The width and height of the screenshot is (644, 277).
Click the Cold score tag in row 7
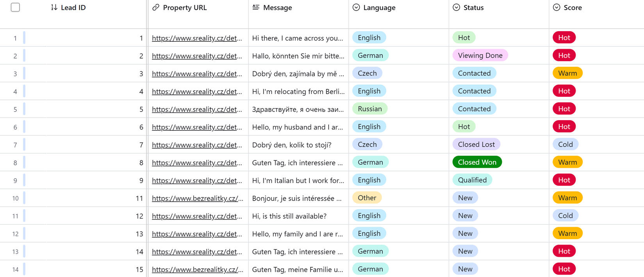[x=566, y=144]
